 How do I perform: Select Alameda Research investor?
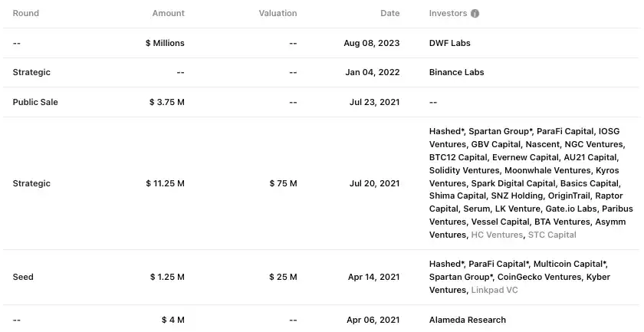(x=467, y=320)
